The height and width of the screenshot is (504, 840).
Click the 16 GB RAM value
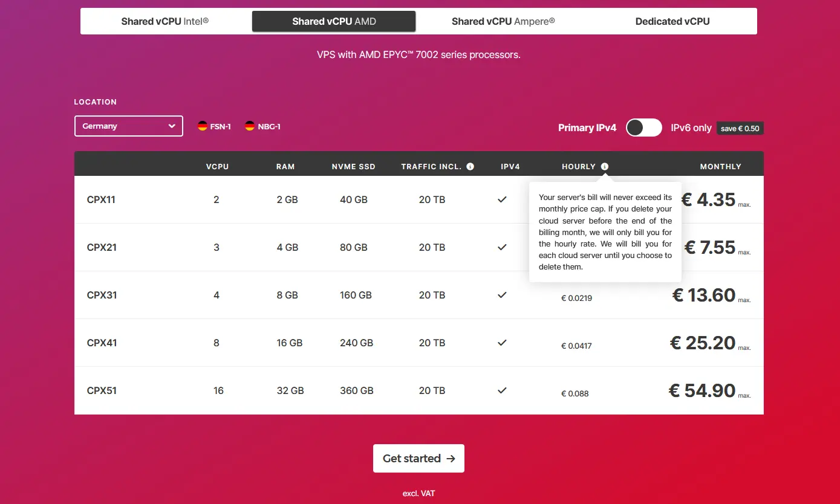coord(290,343)
